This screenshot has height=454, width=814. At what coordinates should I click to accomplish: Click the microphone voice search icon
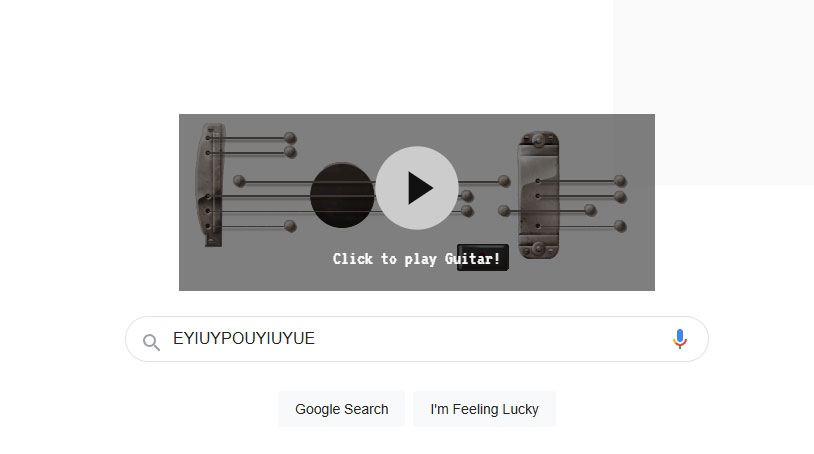coord(680,339)
